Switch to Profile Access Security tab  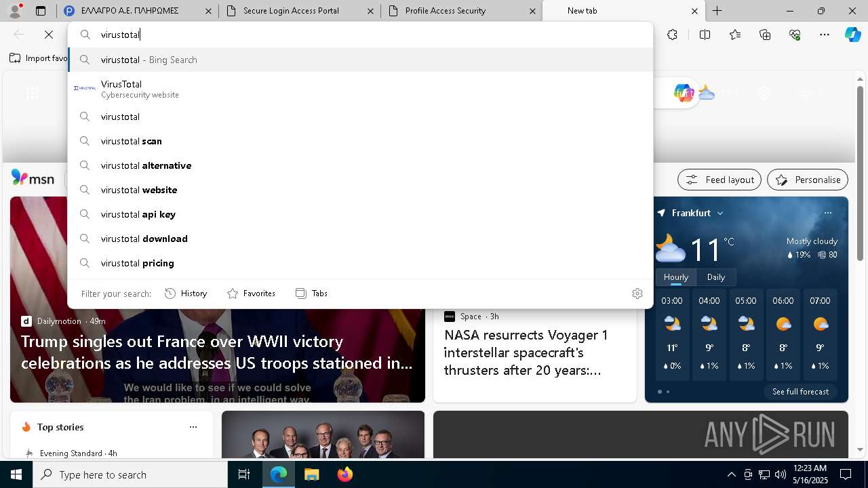461,11
